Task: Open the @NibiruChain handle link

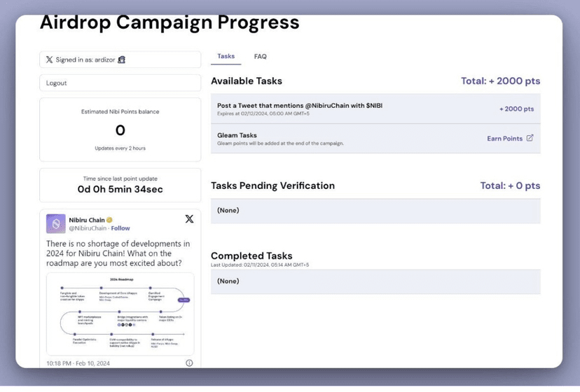Action: click(88, 228)
